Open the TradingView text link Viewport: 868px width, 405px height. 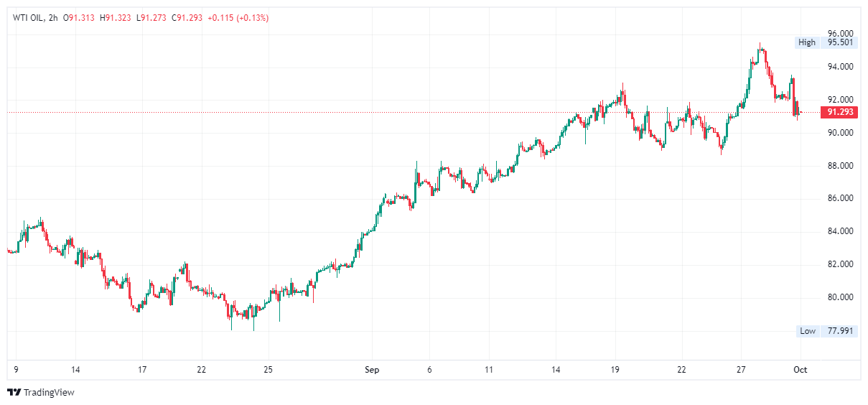(x=49, y=393)
